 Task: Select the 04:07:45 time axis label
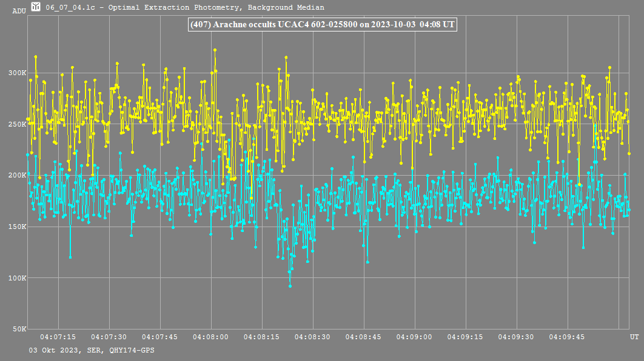point(160,337)
